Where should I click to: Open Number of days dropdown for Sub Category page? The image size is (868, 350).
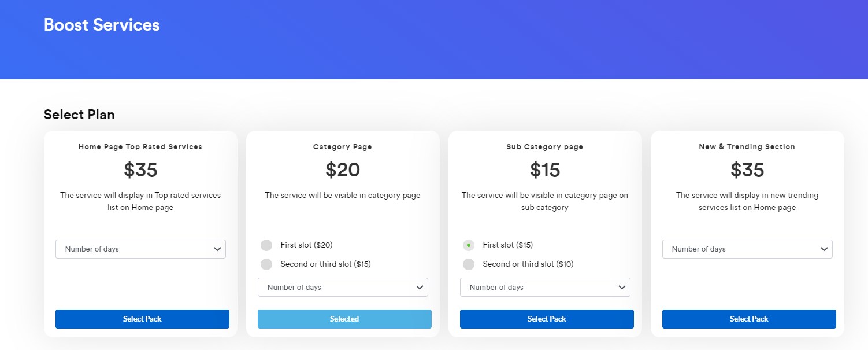[545, 288]
